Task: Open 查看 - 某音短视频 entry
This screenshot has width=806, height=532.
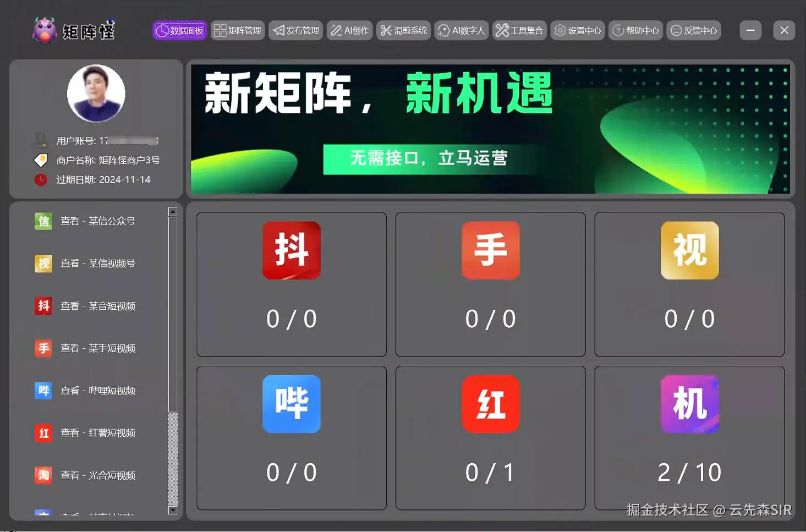Action: (x=98, y=306)
